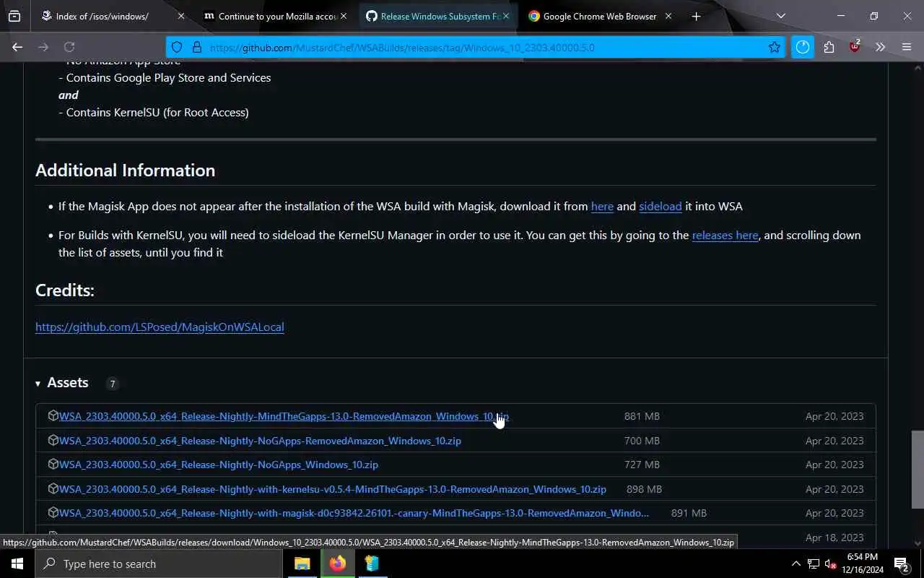Click Firefox icon in taskbar
Screen dimensions: 924x578
click(337, 564)
